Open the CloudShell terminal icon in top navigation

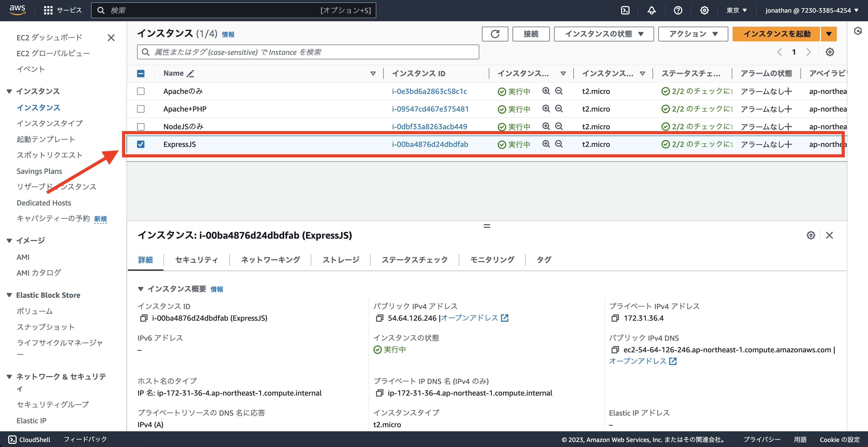[626, 10]
